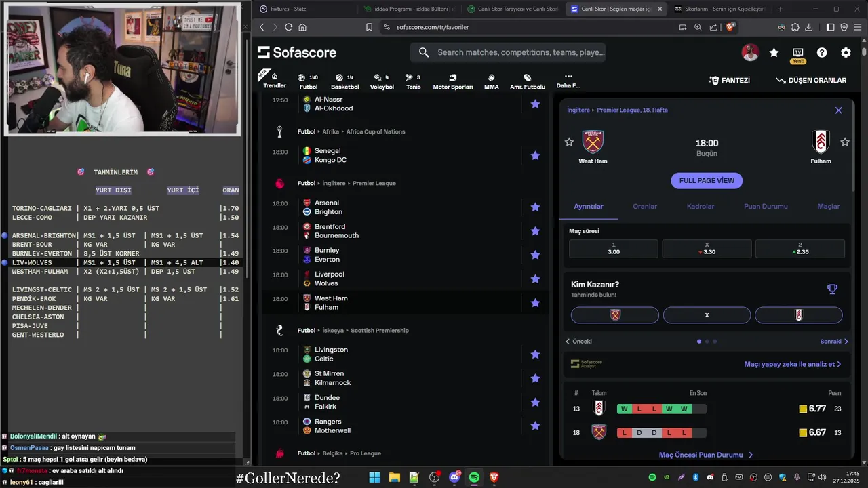Viewport: 868px width, 488px height.
Task: Unfavorite the Brentford–Bournemouth match star
Action: click(x=535, y=231)
